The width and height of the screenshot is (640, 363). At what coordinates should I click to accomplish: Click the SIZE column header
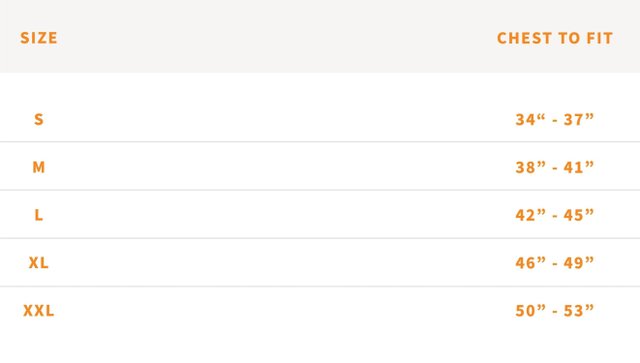(39, 38)
